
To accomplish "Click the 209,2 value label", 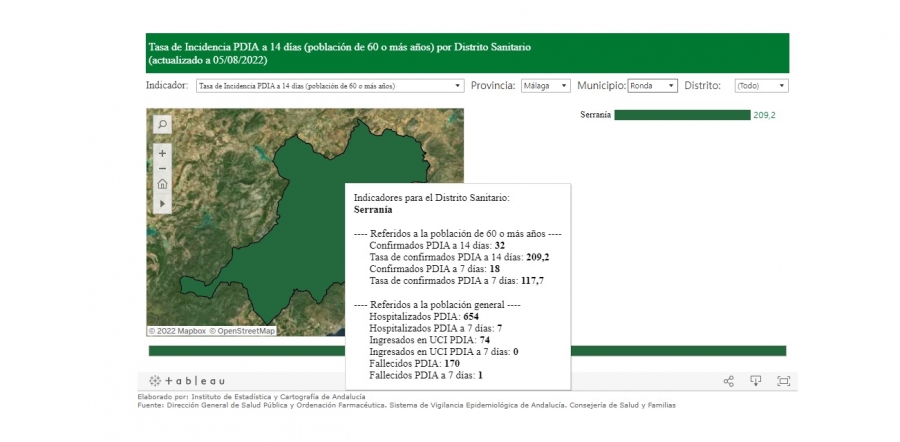I will 764,115.
